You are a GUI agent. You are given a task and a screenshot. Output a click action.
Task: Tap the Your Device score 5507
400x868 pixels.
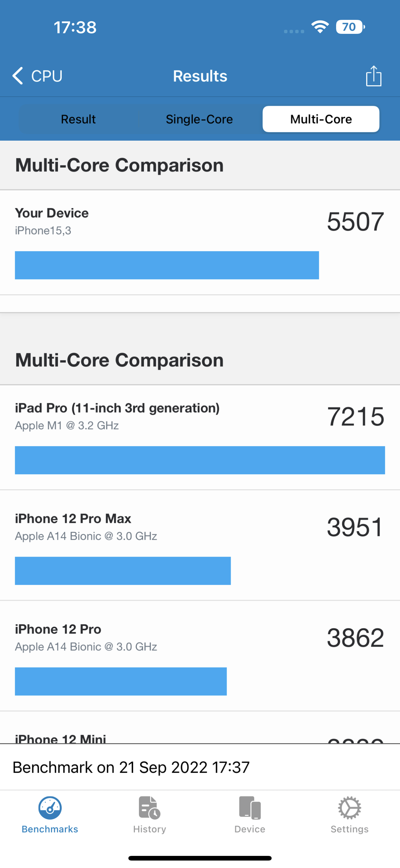point(355,222)
